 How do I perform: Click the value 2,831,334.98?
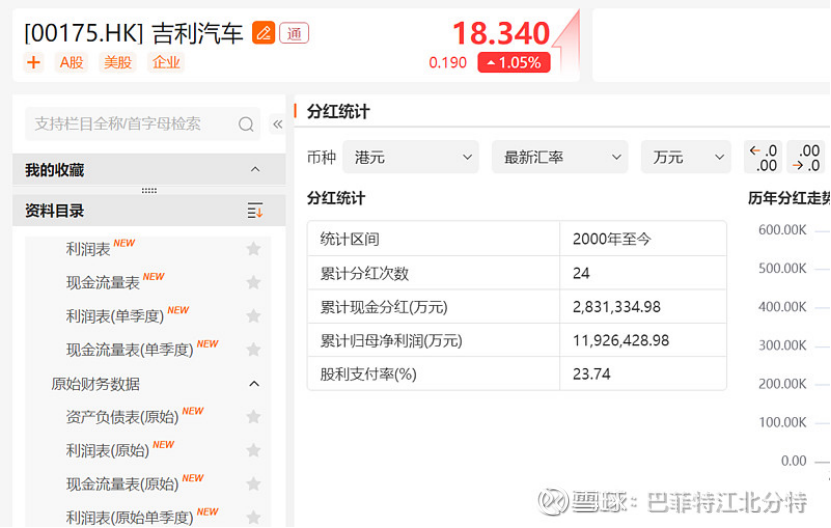(x=616, y=307)
